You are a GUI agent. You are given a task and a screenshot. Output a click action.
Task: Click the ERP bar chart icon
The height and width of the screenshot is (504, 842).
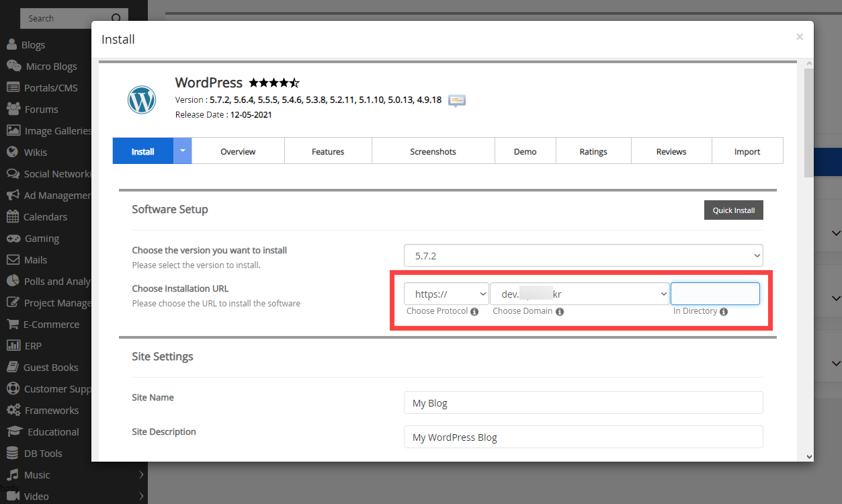click(13, 345)
